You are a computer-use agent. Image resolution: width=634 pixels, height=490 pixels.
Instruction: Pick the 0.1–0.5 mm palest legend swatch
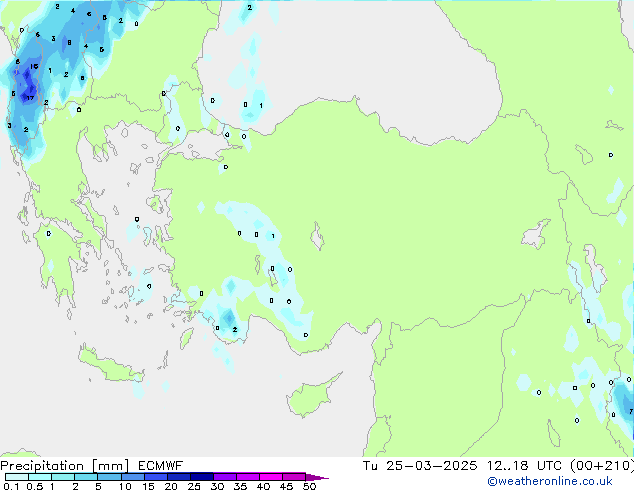(x=17, y=477)
